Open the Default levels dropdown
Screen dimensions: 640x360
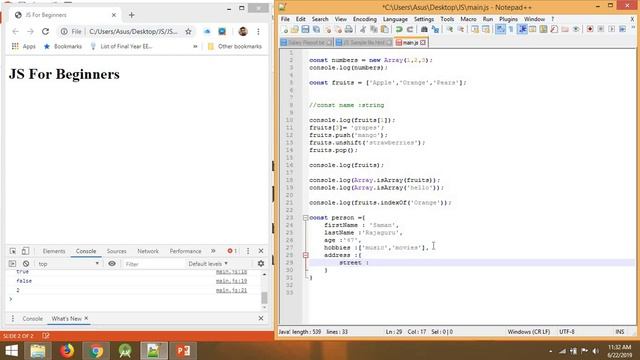pyautogui.click(x=208, y=264)
